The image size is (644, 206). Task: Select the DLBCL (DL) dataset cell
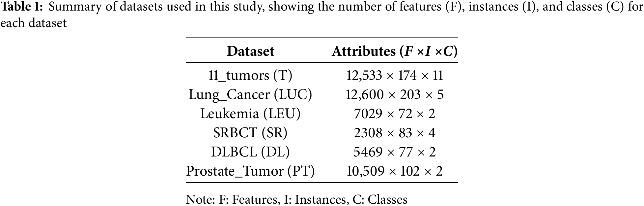pos(250,152)
